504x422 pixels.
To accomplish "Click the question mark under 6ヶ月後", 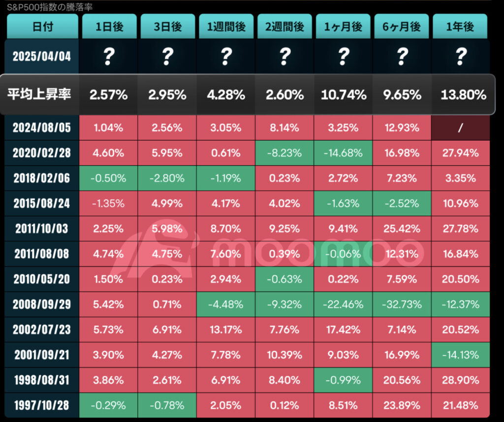I will [402, 57].
